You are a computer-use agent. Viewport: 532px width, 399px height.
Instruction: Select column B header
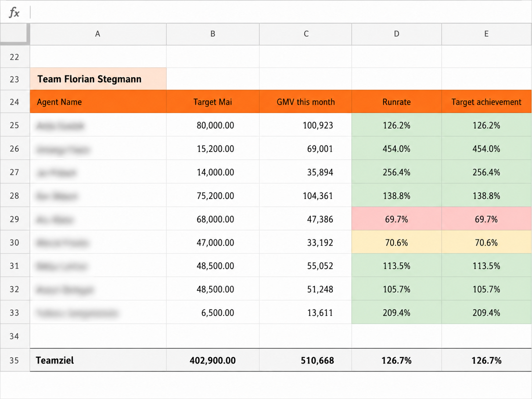(213, 34)
